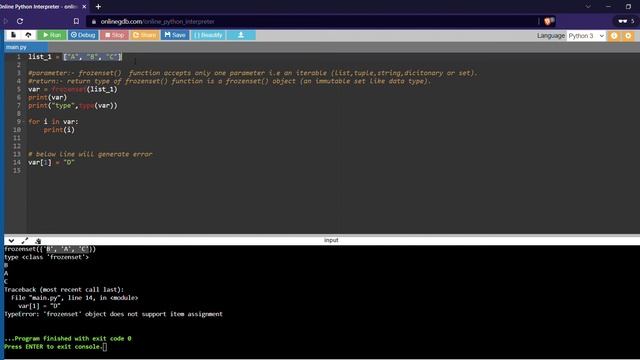Viewport: 640px width, 360px height.
Task: Click the Upload File cloud icon
Action: pos(28,35)
